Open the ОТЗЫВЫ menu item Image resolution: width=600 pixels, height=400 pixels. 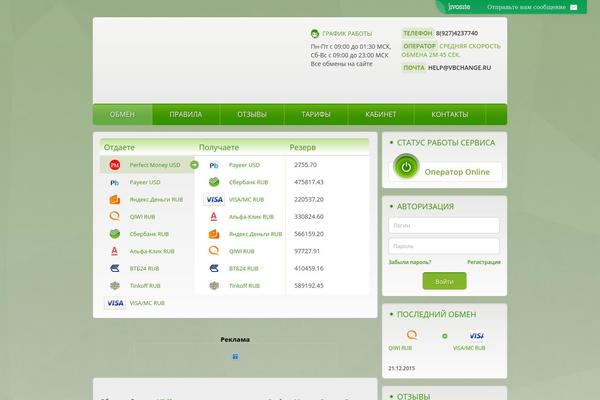(252, 114)
